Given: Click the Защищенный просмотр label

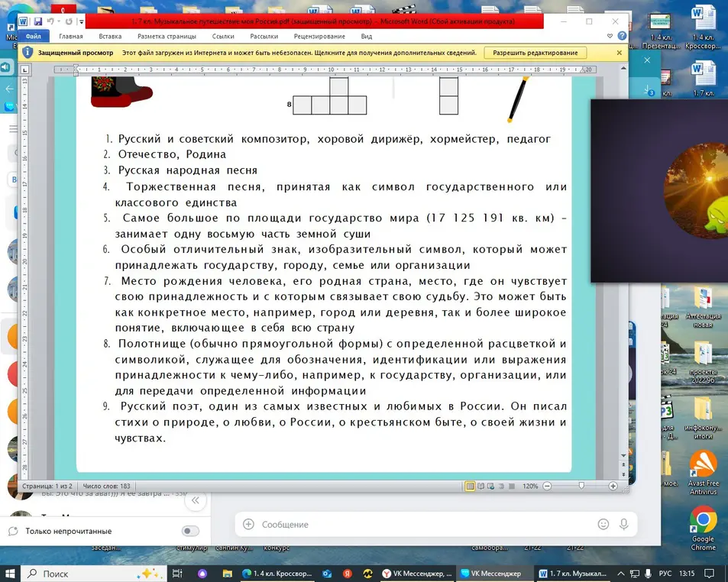Looking at the screenshot, I should coord(76,53).
